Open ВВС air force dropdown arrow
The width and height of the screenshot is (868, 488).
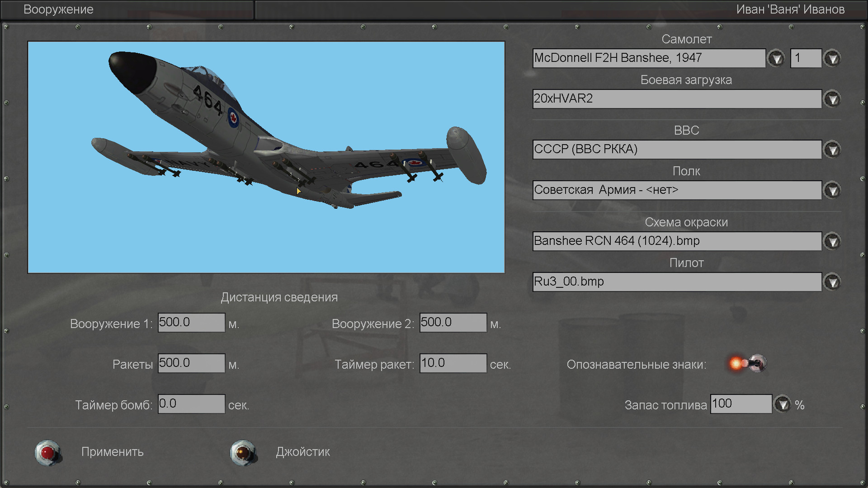pyautogui.click(x=832, y=150)
